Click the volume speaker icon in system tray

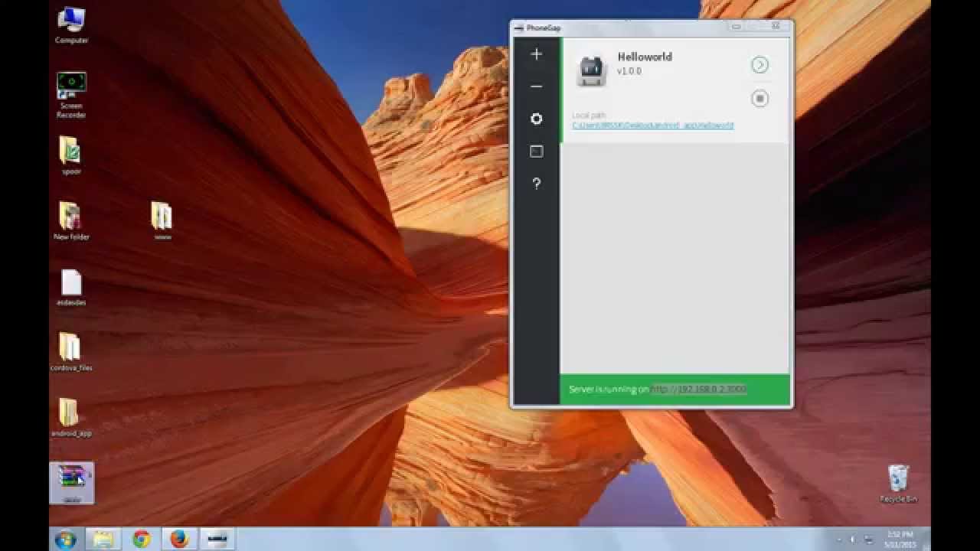[x=852, y=540]
